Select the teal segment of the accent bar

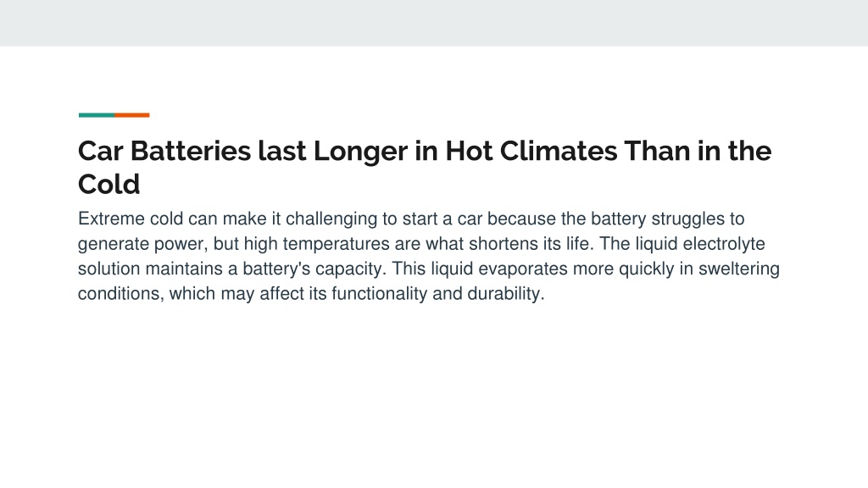pyautogui.click(x=97, y=115)
